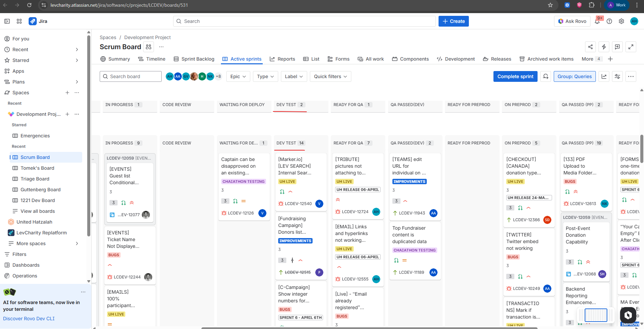Expand the Recent section in sidebar
Screen dimensions: 644x329
coord(77,50)
